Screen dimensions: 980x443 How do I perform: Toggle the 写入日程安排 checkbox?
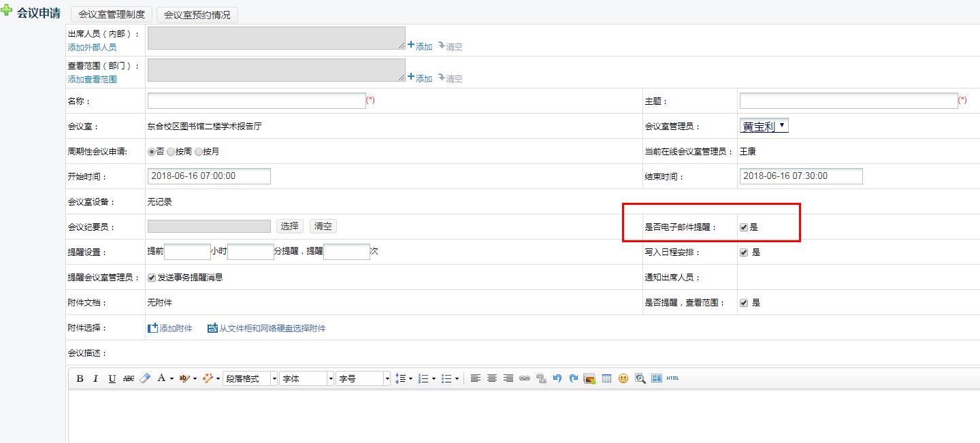[744, 252]
